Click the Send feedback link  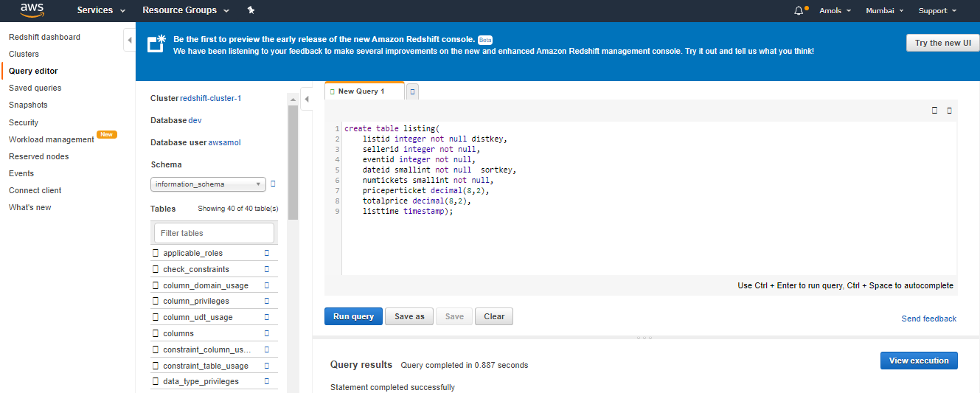(x=929, y=319)
